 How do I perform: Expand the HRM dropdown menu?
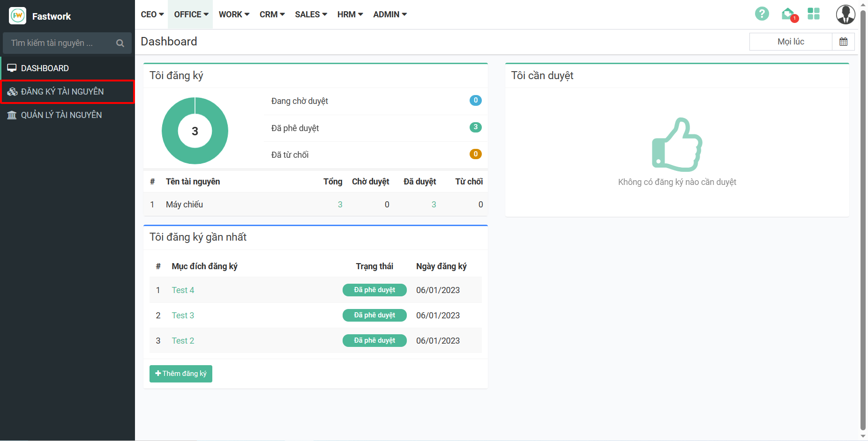pos(350,15)
